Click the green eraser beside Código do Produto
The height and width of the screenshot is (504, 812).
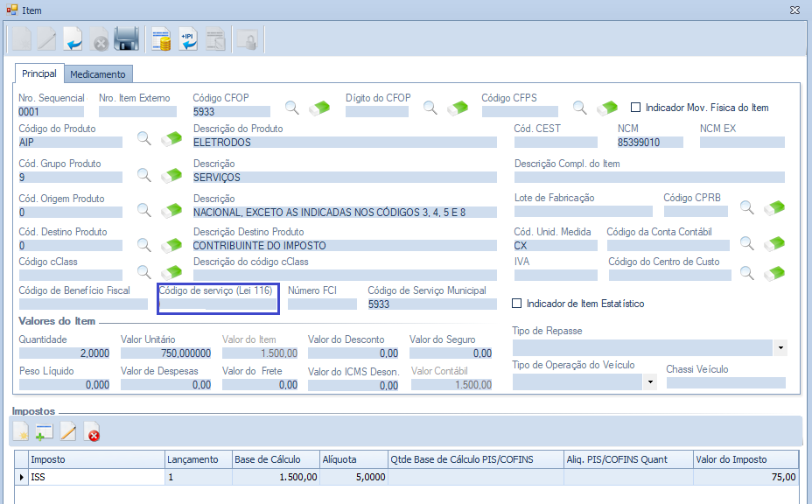(x=171, y=139)
